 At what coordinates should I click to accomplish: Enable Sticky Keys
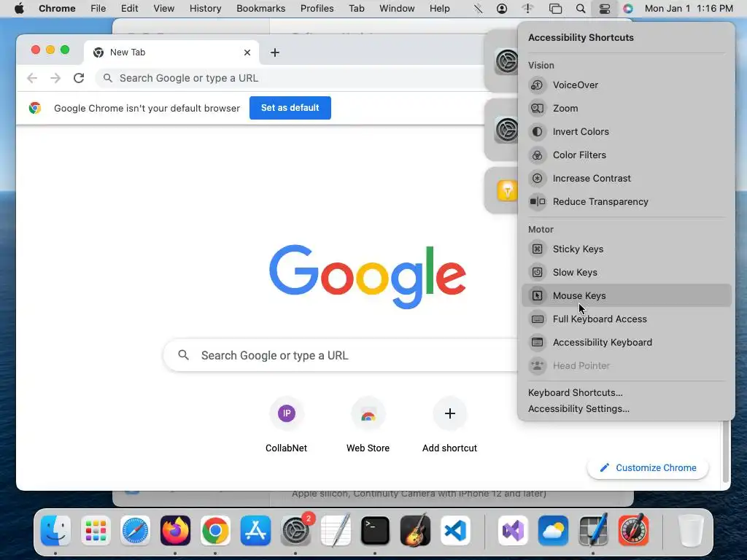point(627,249)
